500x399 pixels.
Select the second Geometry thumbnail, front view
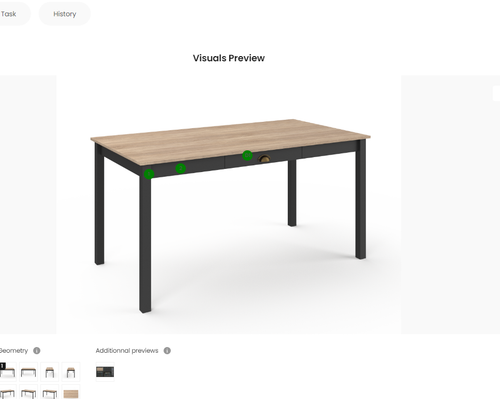[28, 372]
